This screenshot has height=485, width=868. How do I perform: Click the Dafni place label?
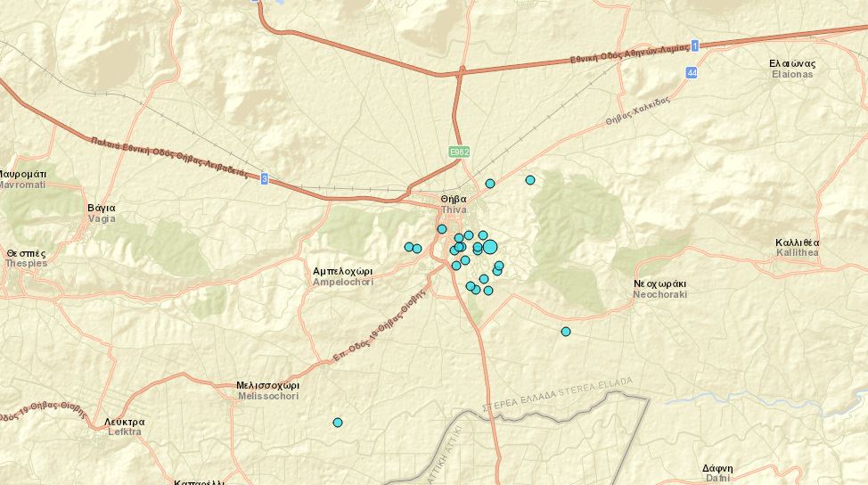coord(717,473)
